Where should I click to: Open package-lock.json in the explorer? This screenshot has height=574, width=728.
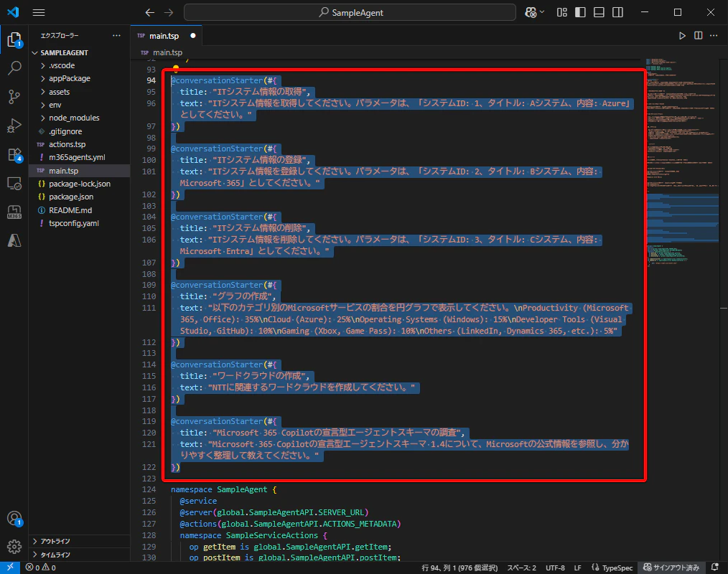tap(80, 184)
